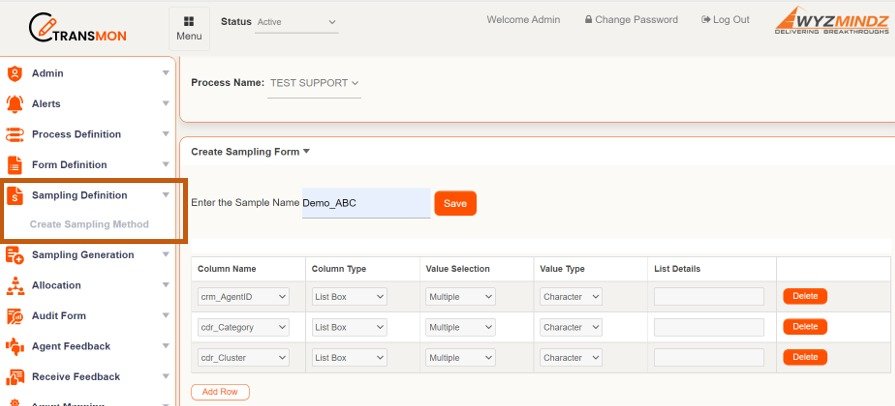The image size is (895, 406).
Task: Click the Audit Form icon
Action: tap(14, 316)
